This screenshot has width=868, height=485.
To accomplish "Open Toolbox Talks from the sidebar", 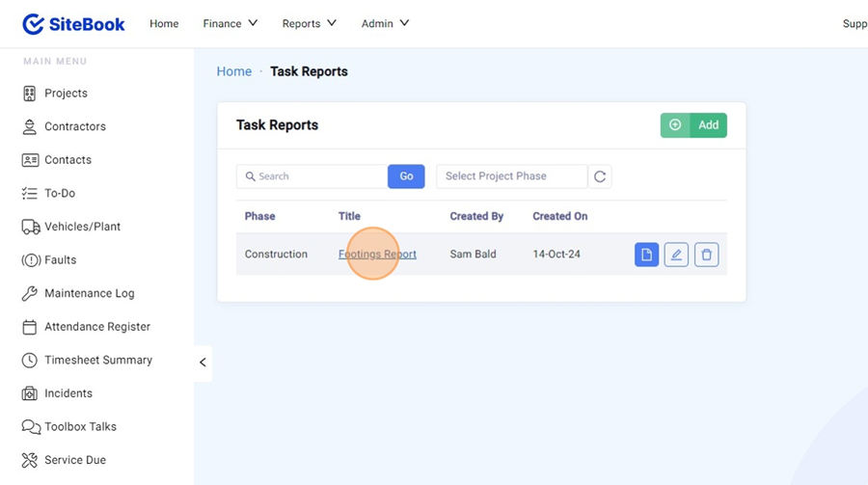I will (x=80, y=427).
